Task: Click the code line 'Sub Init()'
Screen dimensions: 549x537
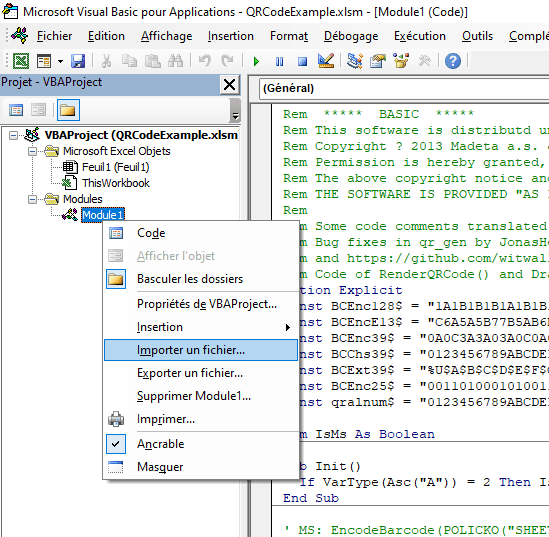Action: [x=329, y=466]
